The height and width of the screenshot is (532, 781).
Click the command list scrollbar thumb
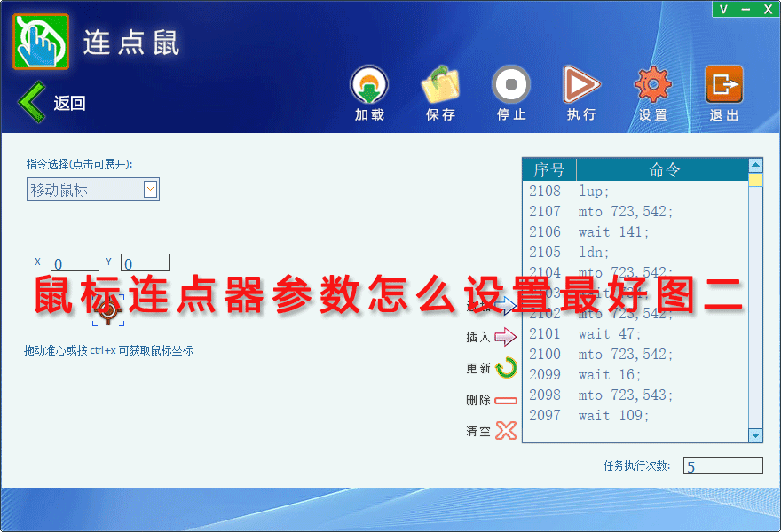click(755, 180)
